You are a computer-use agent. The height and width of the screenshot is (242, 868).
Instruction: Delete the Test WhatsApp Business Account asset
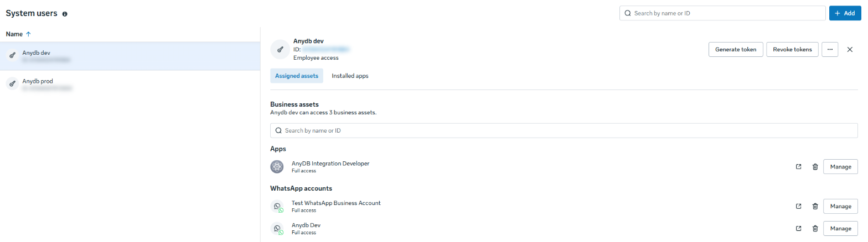[x=815, y=206]
